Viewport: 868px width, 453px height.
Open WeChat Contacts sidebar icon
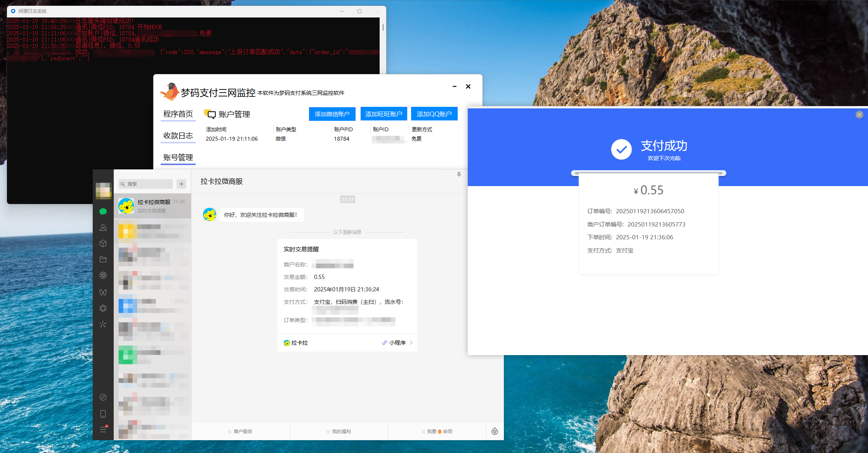103,228
